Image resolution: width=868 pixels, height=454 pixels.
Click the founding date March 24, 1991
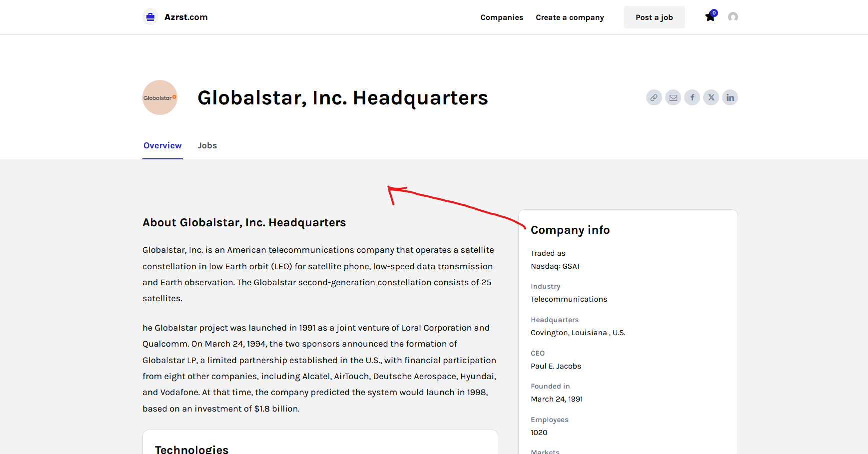coord(557,399)
